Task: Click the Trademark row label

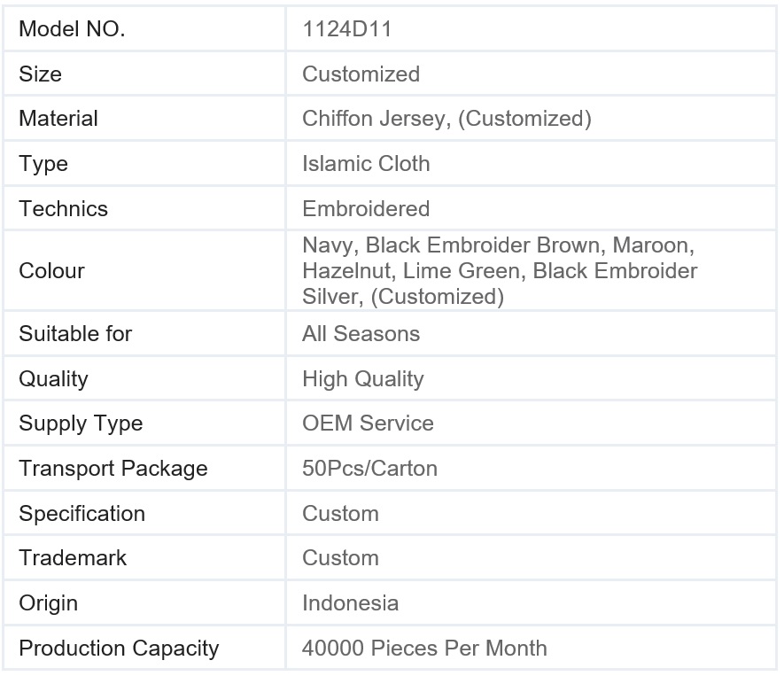Action: click(x=73, y=558)
